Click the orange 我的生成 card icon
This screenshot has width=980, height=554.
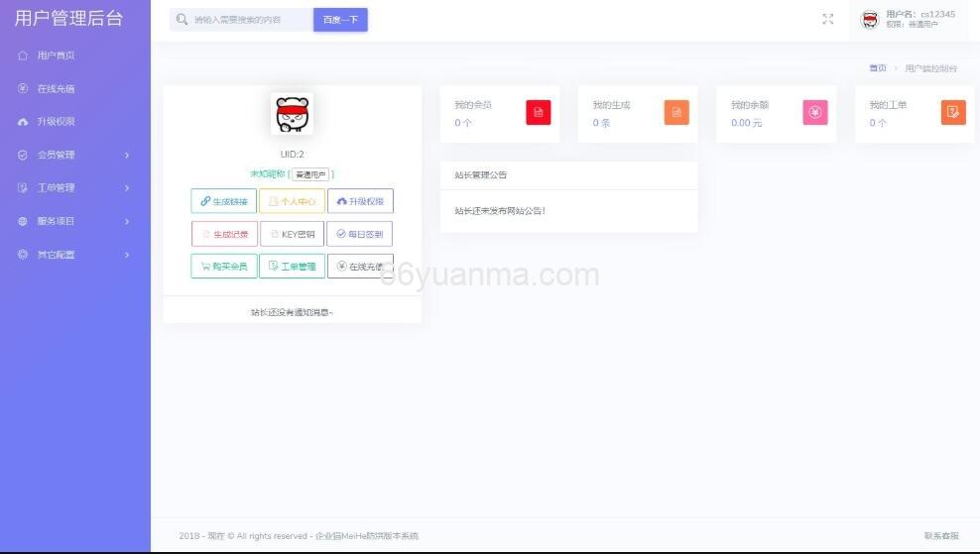pos(676,112)
